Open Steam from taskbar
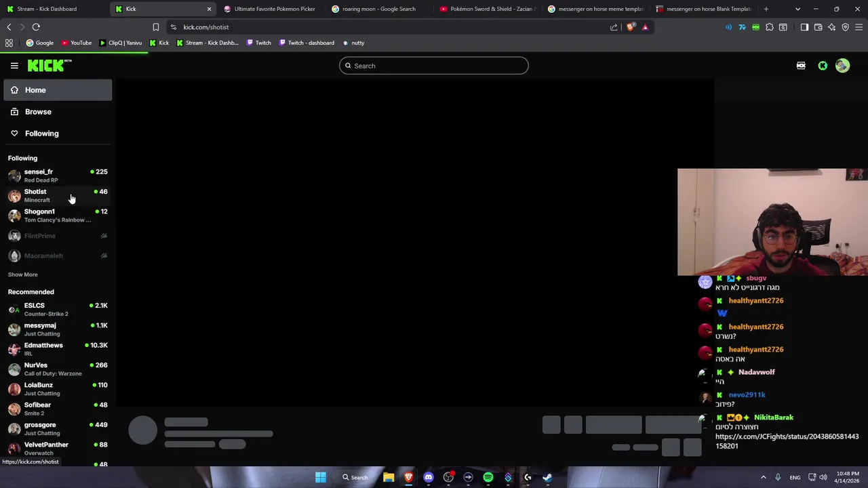 [547, 477]
